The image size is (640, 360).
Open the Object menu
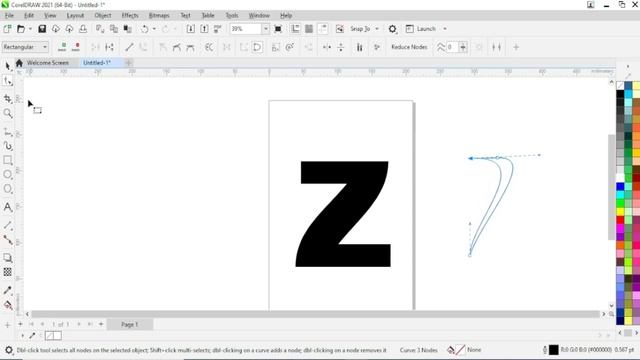tap(103, 16)
